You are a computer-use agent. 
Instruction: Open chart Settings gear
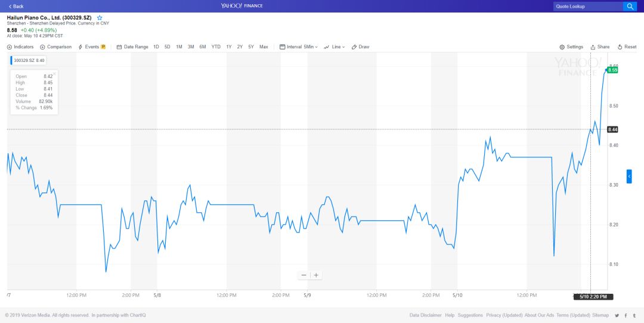(571, 46)
